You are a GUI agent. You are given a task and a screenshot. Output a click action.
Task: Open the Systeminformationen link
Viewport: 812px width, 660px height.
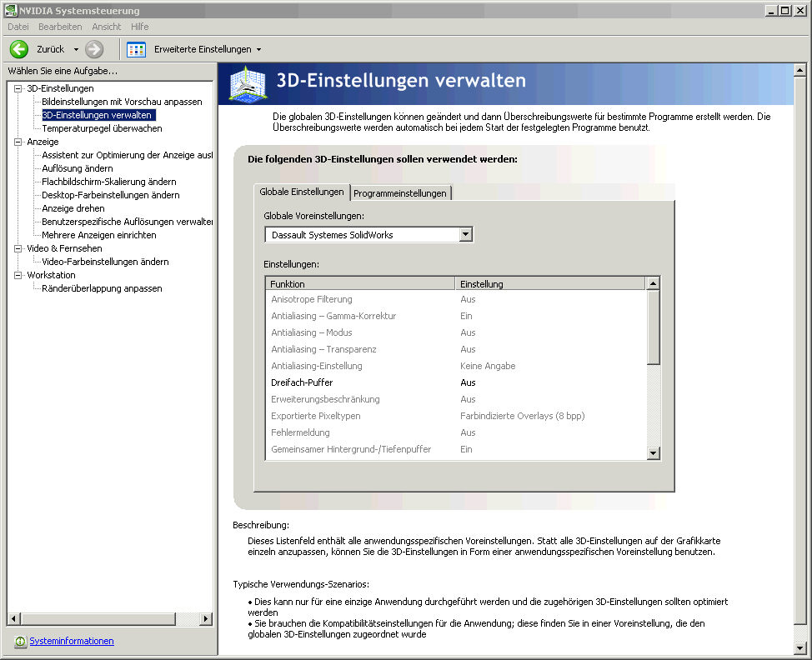click(x=72, y=641)
